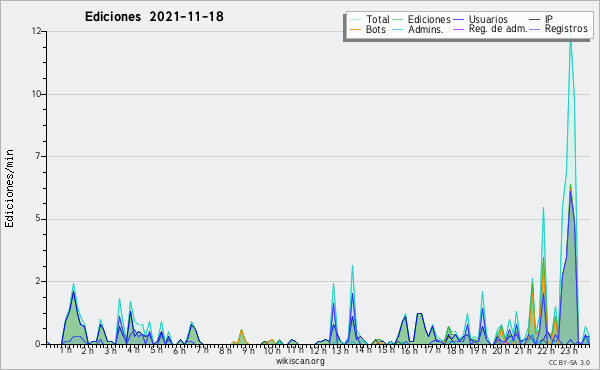Click the Total peak just before 22 h
The image size is (600, 370).
pos(543,209)
